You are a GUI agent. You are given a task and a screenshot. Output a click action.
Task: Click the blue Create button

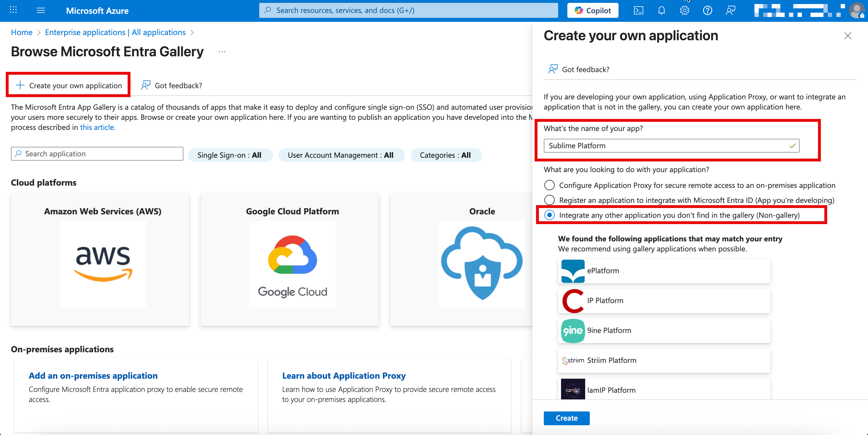(566, 418)
